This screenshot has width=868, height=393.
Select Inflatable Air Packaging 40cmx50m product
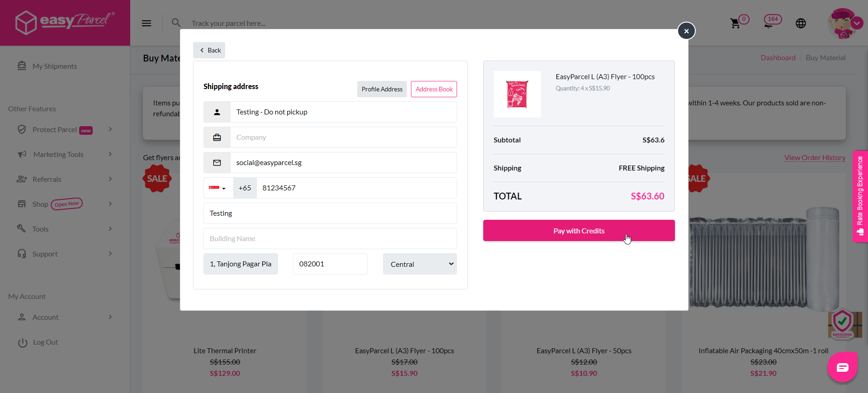[764, 351]
